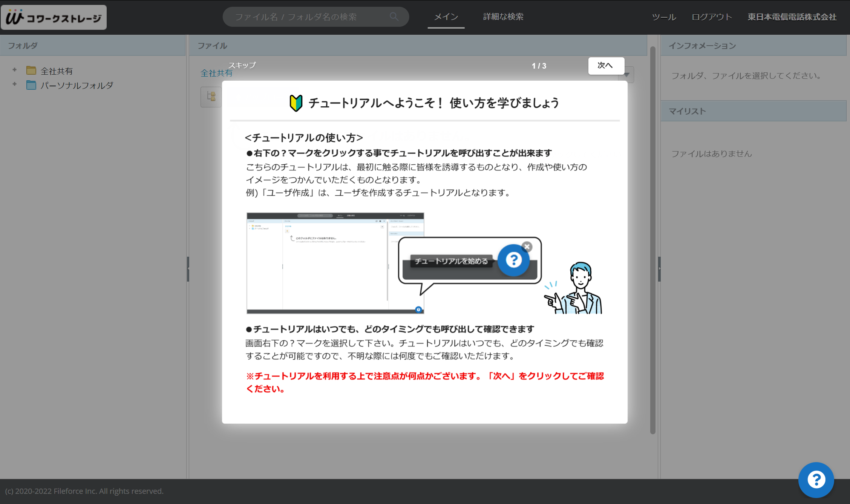
Task: Switch to the メイン tab
Action: pos(446,17)
